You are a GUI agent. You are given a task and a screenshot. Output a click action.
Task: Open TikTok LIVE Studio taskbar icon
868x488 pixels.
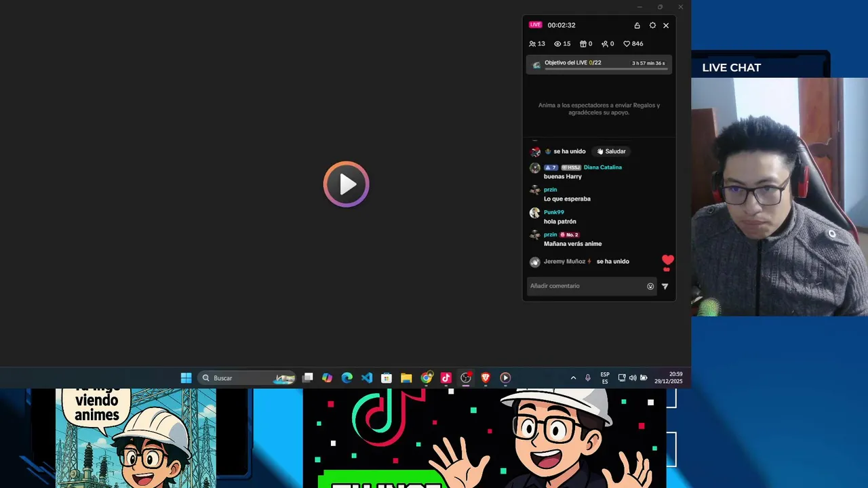(x=446, y=378)
